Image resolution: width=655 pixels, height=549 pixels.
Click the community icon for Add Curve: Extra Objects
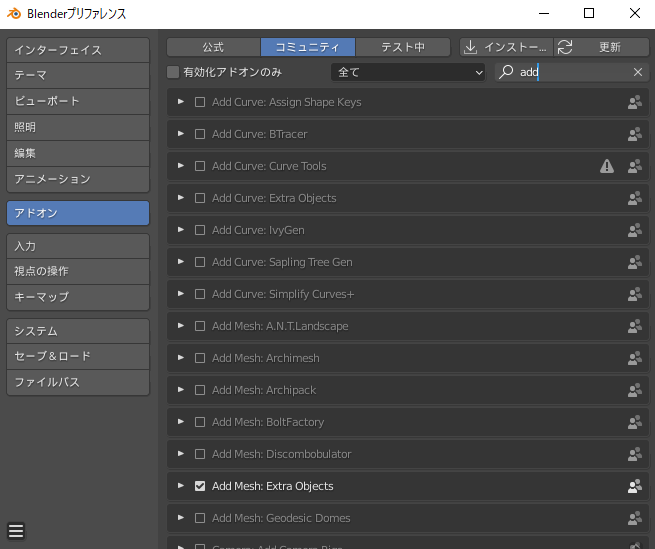tap(635, 198)
